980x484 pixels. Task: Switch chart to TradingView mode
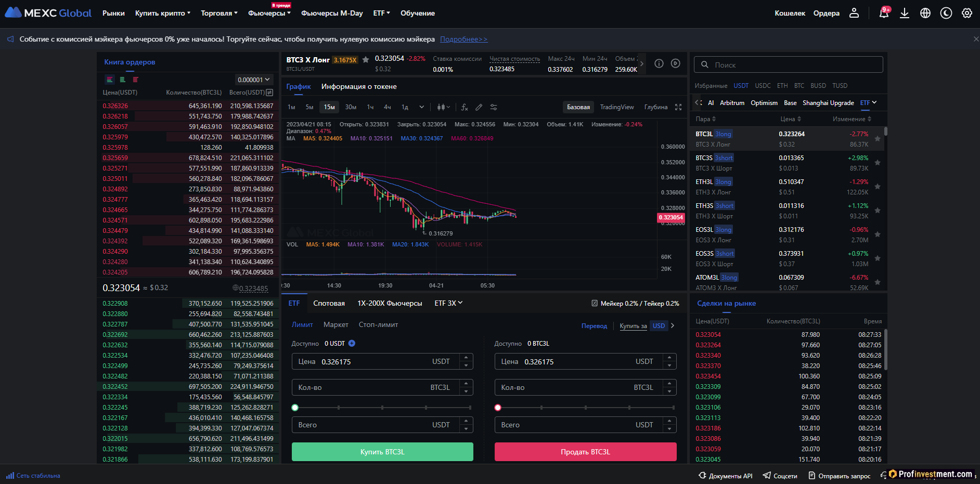coord(617,107)
